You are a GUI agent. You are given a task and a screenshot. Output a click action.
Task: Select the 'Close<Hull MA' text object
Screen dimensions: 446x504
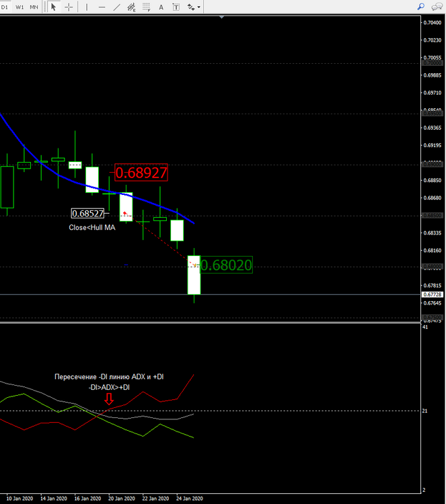tap(92, 228)
